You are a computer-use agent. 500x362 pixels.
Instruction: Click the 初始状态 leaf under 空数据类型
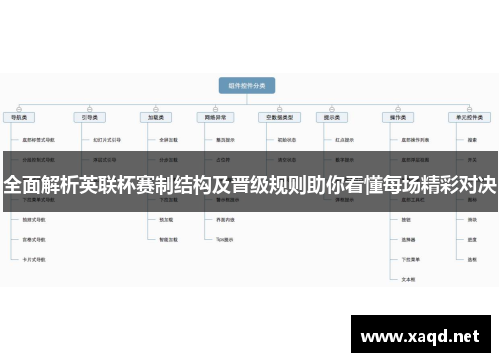pyautogui.click(x=287, y=140)
